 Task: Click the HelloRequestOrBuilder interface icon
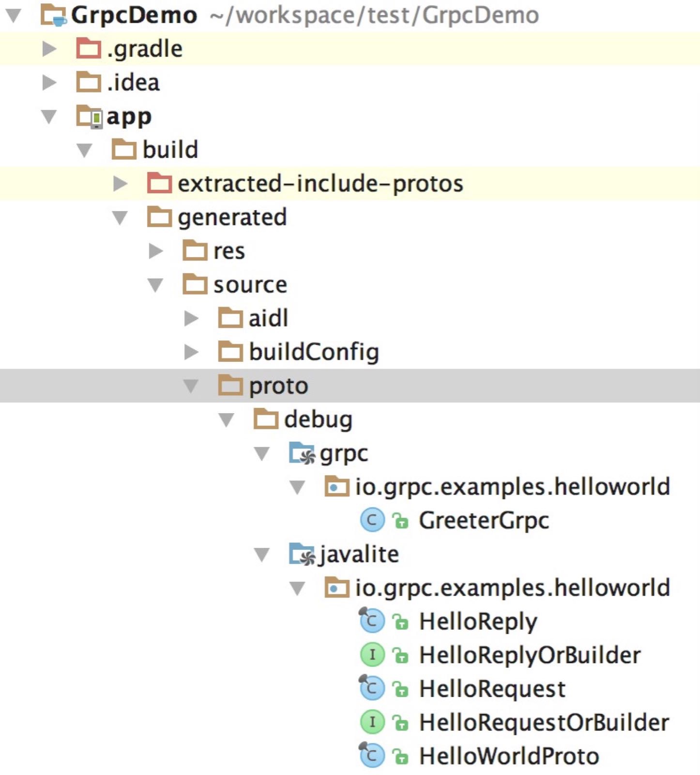[x=372, y=722]
